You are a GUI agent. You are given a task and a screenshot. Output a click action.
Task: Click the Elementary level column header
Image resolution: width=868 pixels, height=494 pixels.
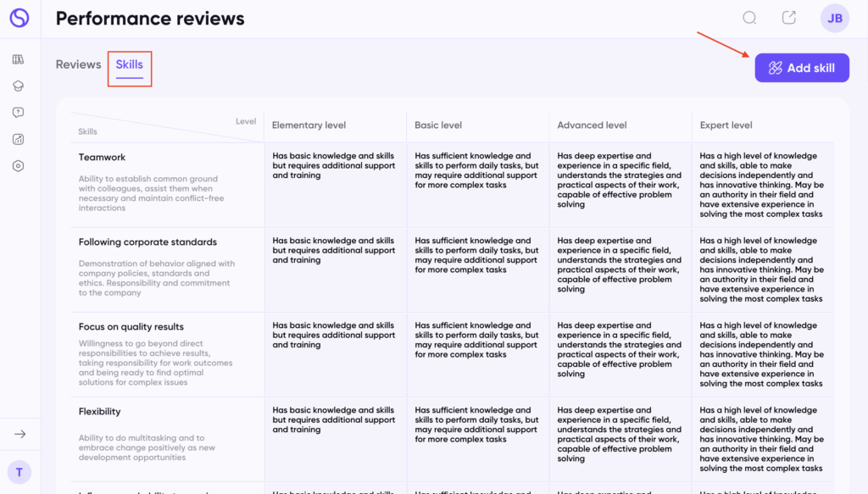(309, 125)
